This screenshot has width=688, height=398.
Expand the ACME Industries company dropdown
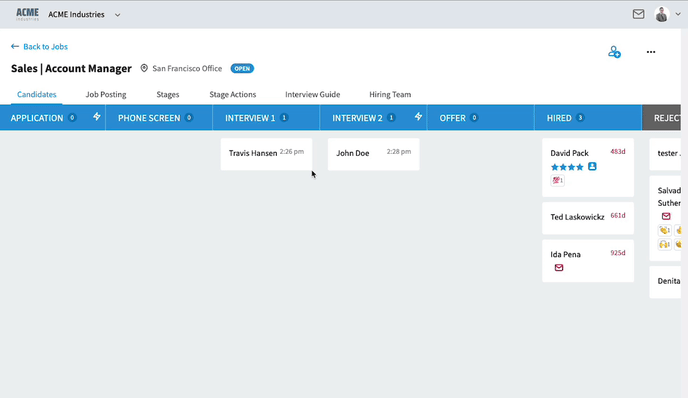118,14
